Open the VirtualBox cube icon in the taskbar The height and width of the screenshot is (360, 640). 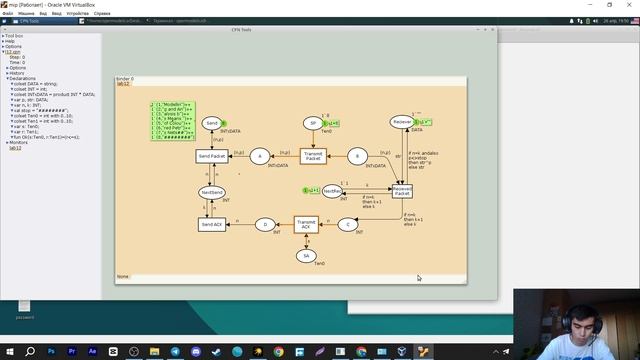click(402, 351)
